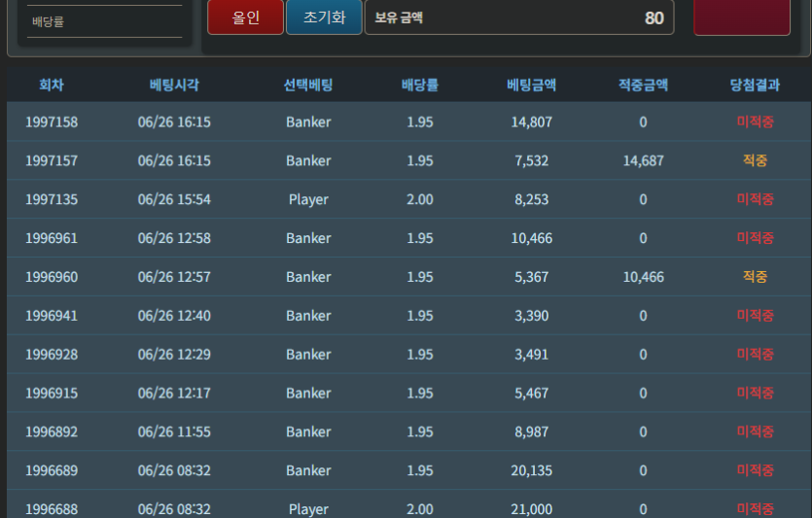Select round number 1997135

(x=52, y=200)
